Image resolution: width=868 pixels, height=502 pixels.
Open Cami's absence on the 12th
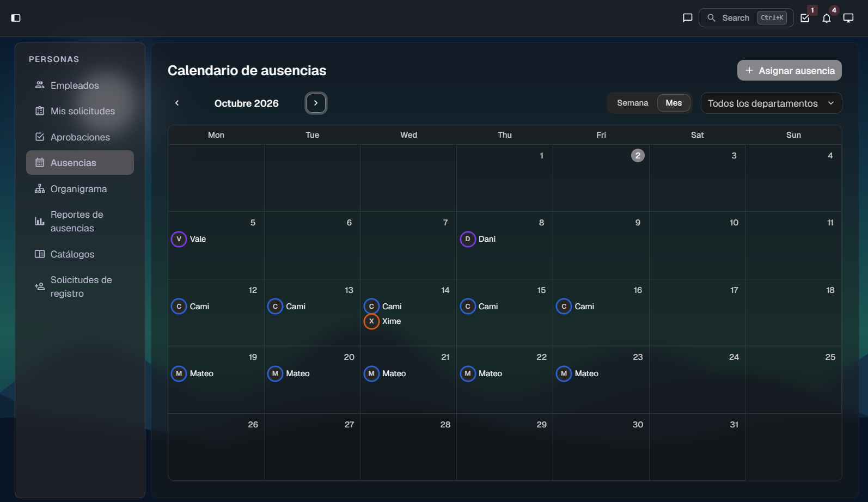[190, 307]
